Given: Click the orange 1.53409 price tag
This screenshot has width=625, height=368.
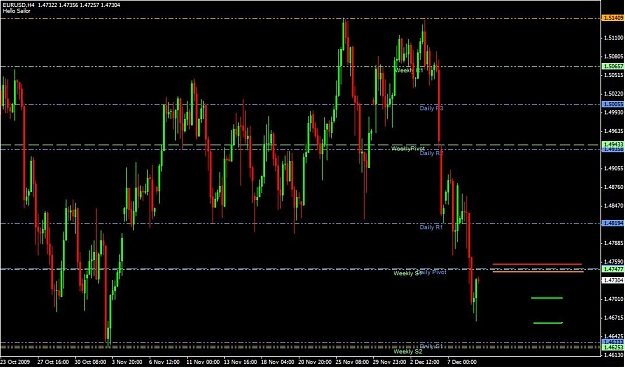Looking at the screenshot, I should [613, 18].
